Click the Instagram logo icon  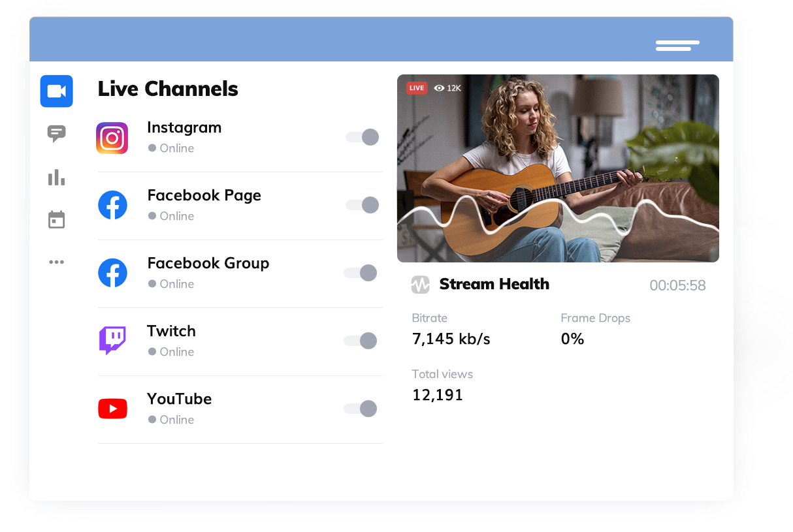pos(112,138)
